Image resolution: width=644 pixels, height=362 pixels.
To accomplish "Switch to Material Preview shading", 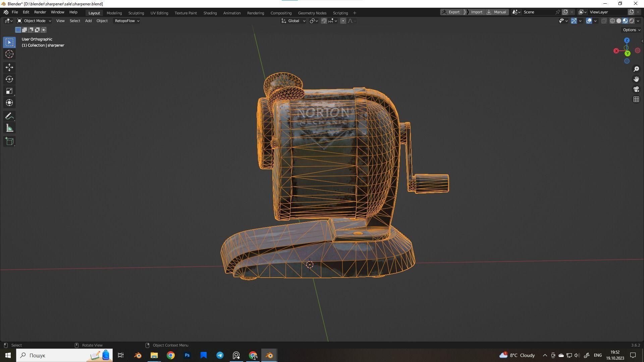I will [x=625, y=21].
